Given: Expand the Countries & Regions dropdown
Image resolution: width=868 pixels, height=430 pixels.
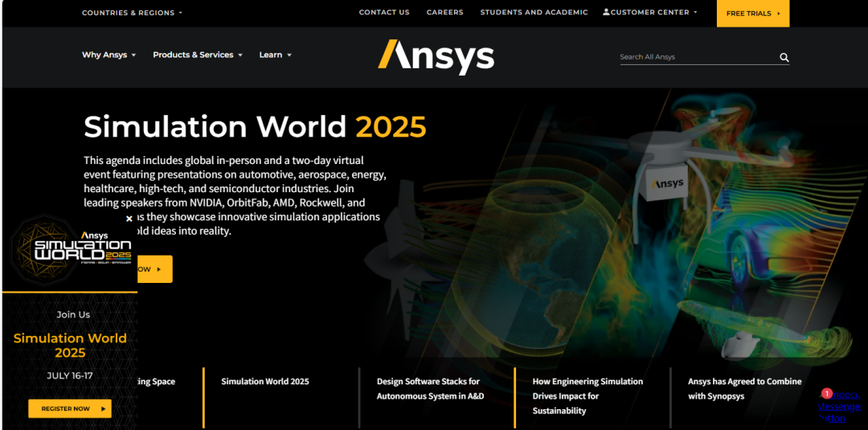Looking at the screenshot, I should [132, 13].
